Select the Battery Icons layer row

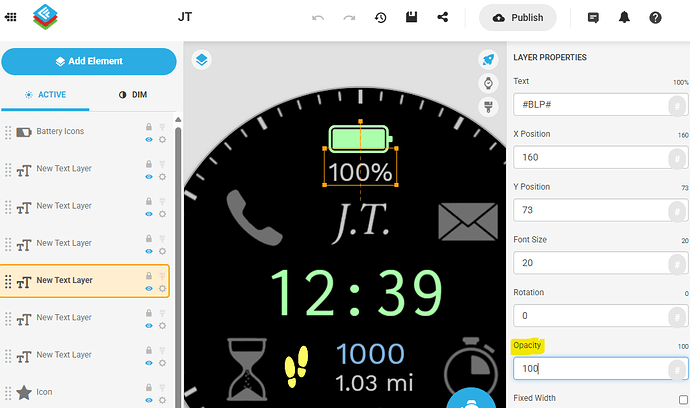click(x=85, y=132)
